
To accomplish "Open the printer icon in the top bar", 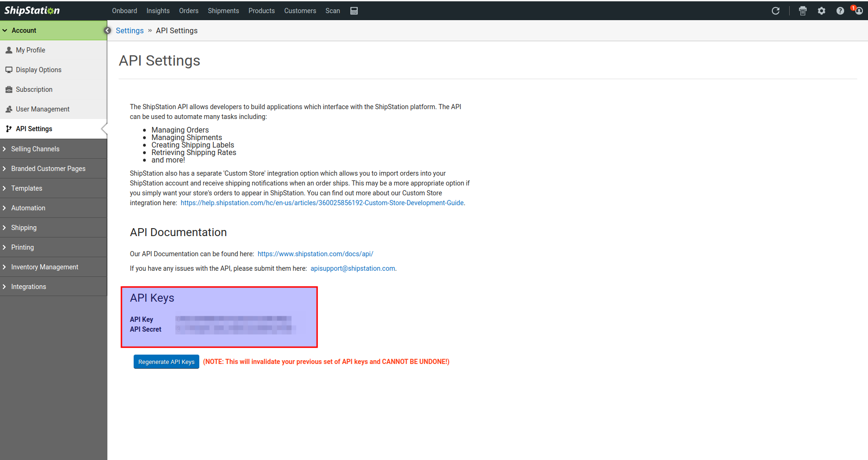I will pyautogui.click(x=803, y=11).
